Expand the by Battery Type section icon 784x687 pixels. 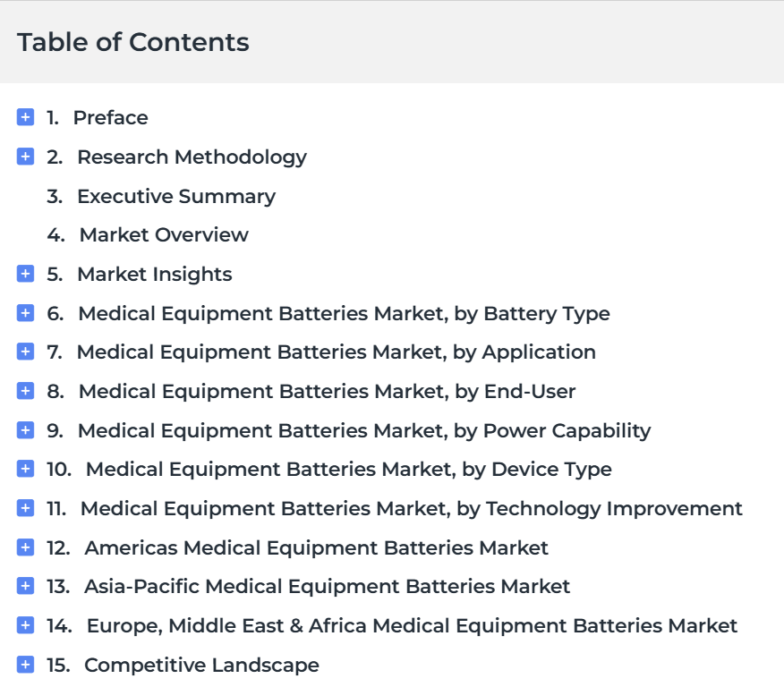[x=25, y=313]
